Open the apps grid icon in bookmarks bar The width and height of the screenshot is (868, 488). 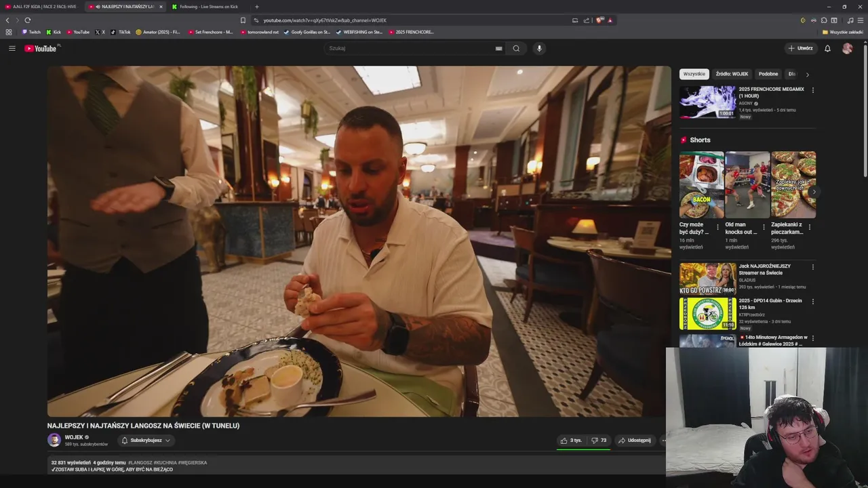[x=8, y=32]
